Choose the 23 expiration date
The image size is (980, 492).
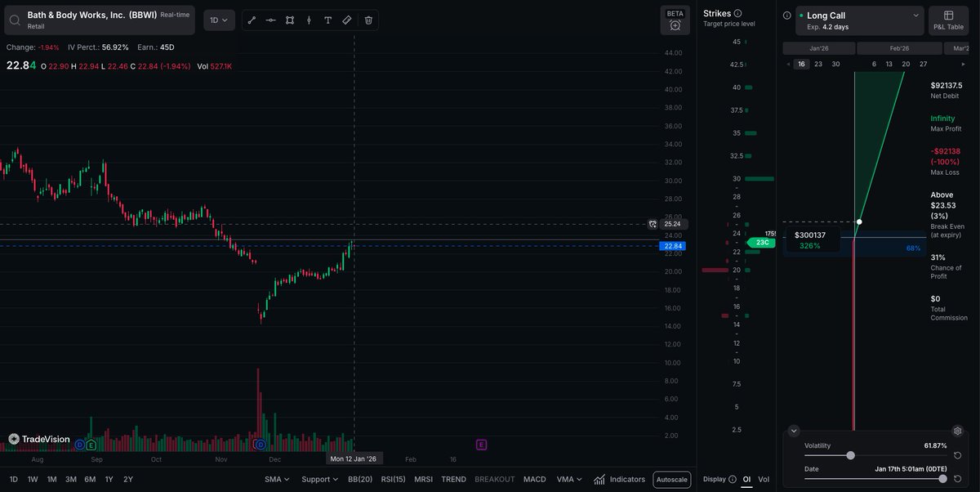(818, 64)
